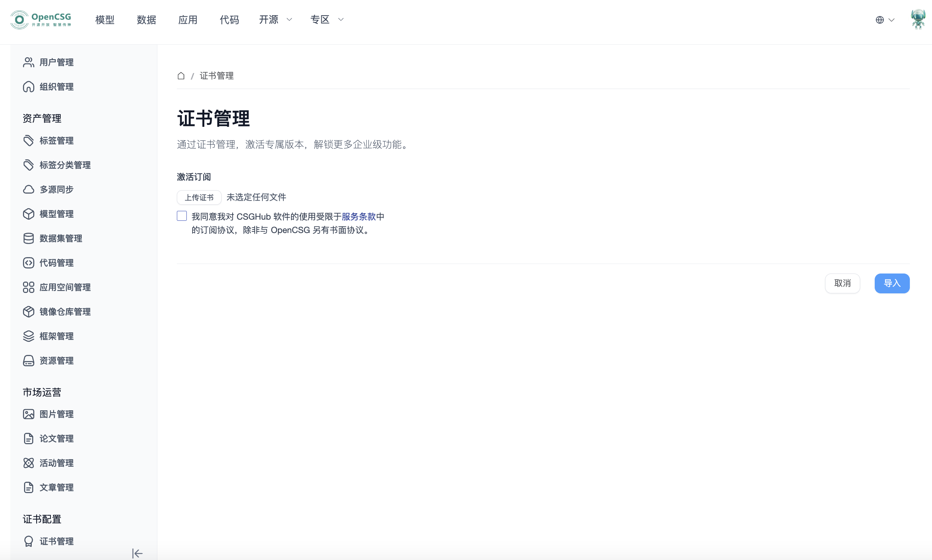This screenshot has height=560, width=932.
Task: Click the image icon for 图片管理
Action: 29,414
